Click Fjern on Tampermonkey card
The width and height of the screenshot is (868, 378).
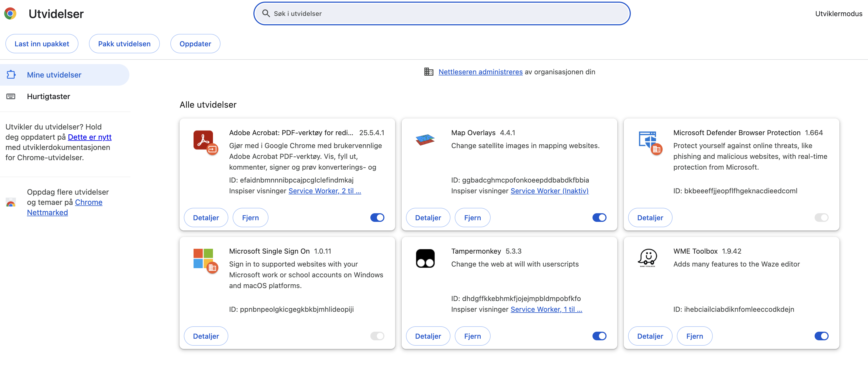(x=472, y=336)
